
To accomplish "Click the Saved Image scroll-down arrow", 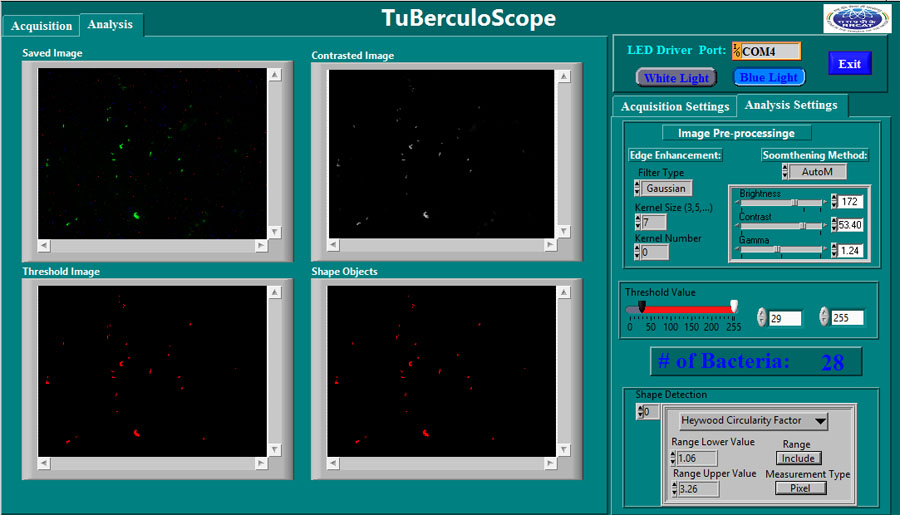I will click(275, 232).
